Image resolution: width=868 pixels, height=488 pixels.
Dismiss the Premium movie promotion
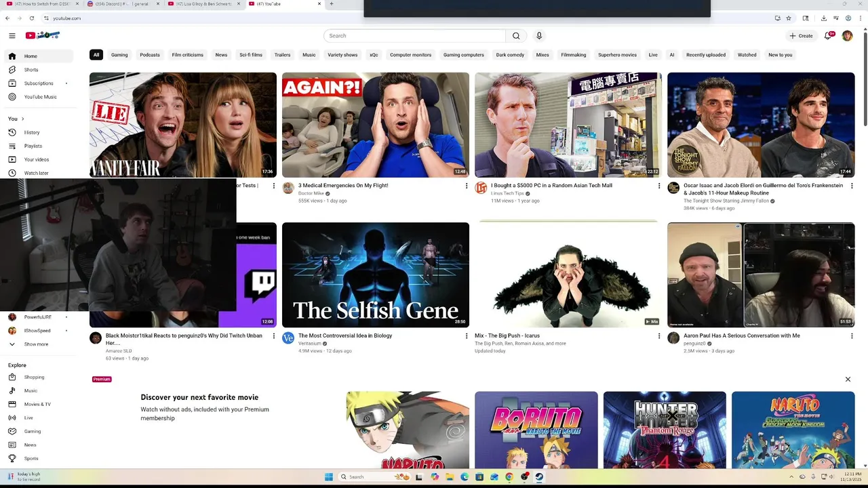[848, 380]
